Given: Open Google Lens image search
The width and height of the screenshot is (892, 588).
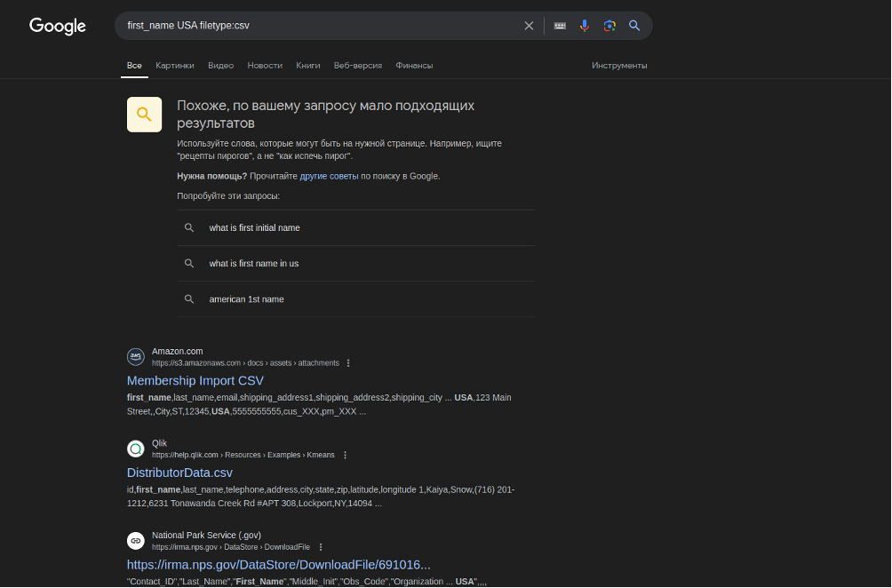Looking at the screenshot, I should 609,26.
